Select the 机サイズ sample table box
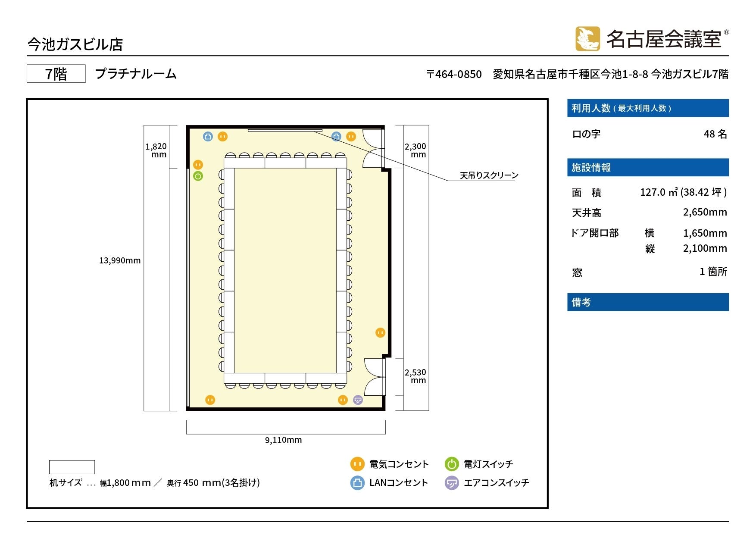This screenshot has width=756, height=535. click(x=72, y=467)
